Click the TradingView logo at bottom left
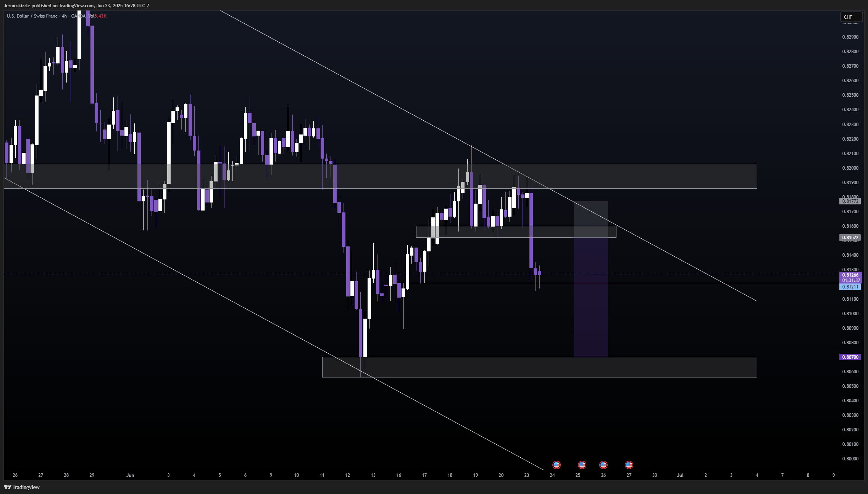The height and width of the screenshot is (494, 868). [x=22, y=487]
